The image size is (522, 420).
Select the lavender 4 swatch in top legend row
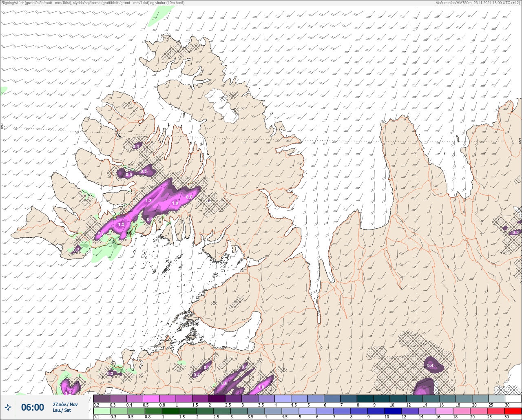tap(283, 398)
